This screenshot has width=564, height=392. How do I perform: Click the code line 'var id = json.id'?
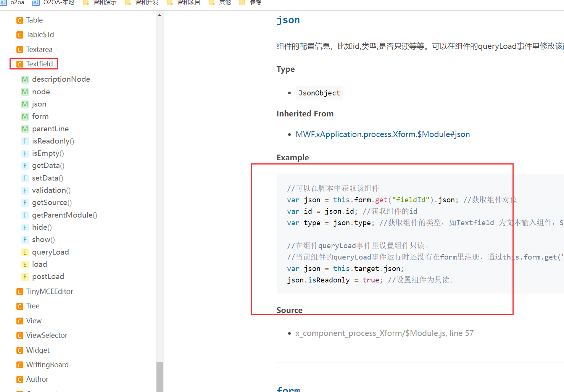[322, 211]
